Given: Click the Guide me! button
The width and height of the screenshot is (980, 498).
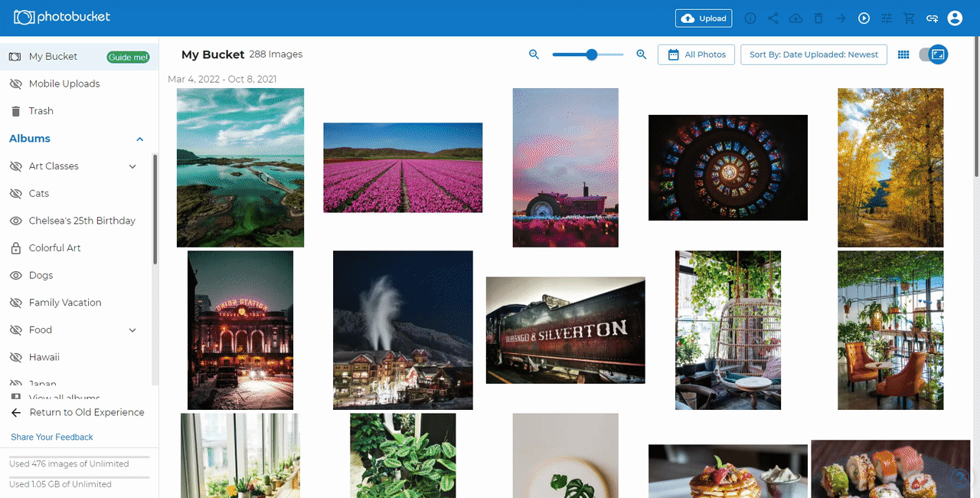Looking at the screenshot, I should pyautogui.click(x=128, y=57).
